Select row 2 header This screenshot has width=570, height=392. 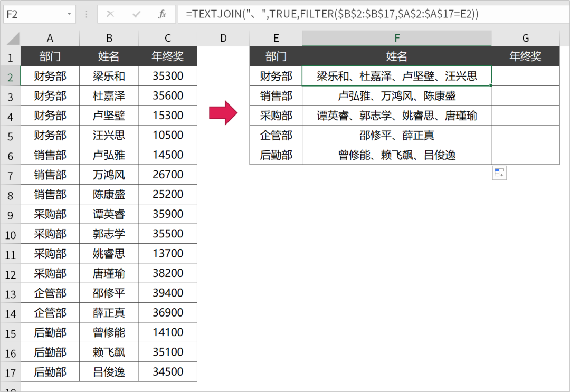(x=10, y=77)
